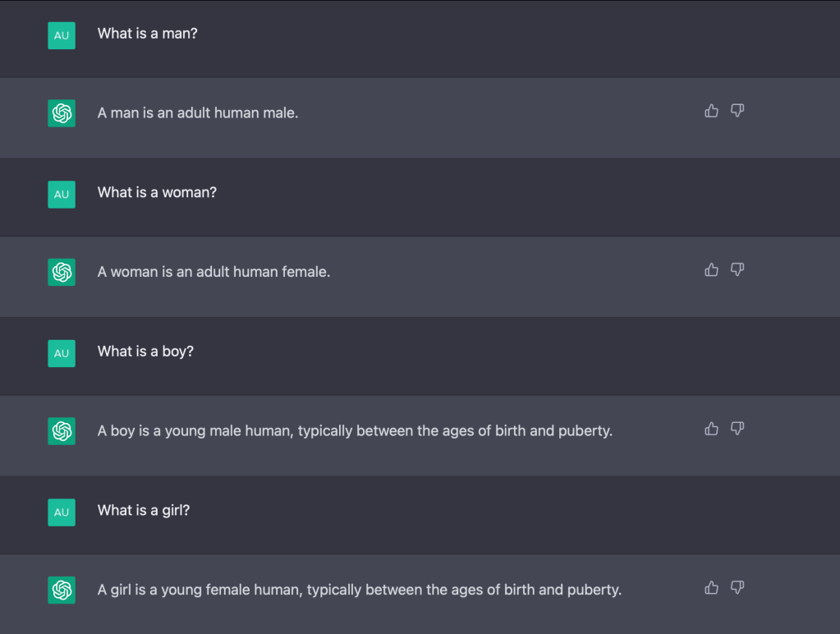The height and width of the screenshot is (634, 840).
Task: Thumbs up the boy definition answer
Action: coord(711,429)
